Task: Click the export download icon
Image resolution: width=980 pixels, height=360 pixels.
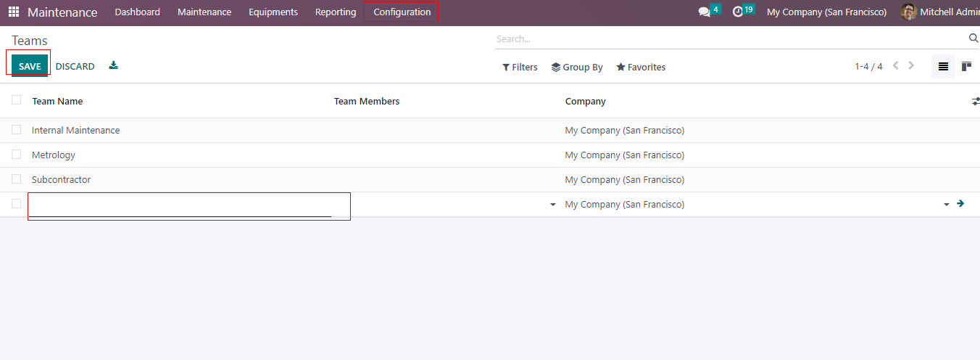Action: point(113,66)
